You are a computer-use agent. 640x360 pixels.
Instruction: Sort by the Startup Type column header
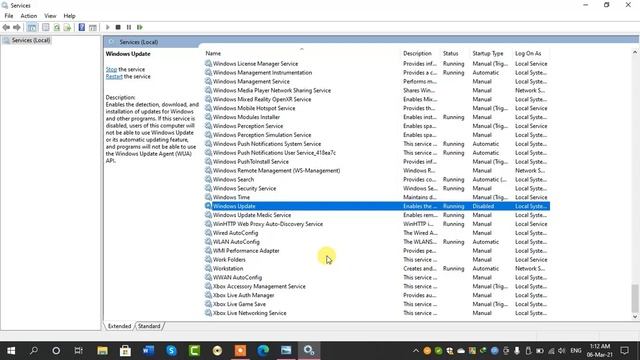488,53
